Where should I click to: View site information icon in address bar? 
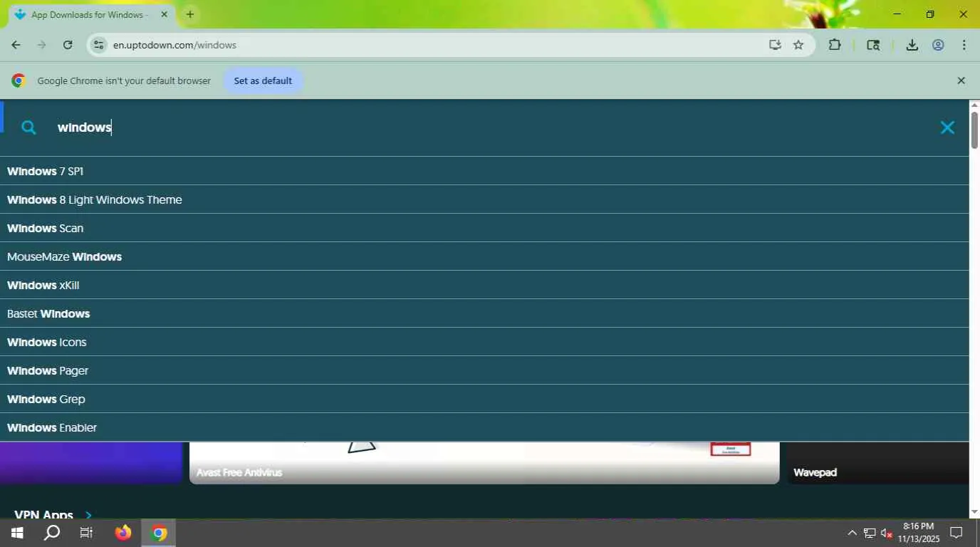[x=99, y=45]
